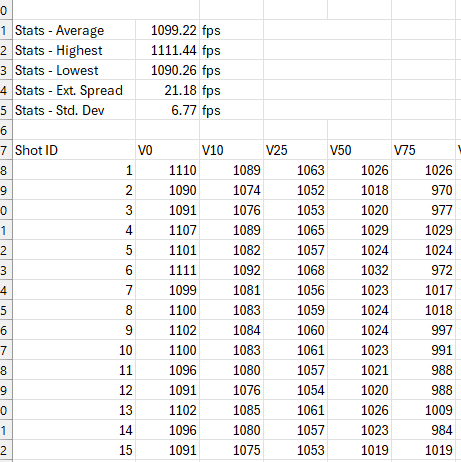Click the V25 header cell
461x462 pixels.
tap(295, 150)
